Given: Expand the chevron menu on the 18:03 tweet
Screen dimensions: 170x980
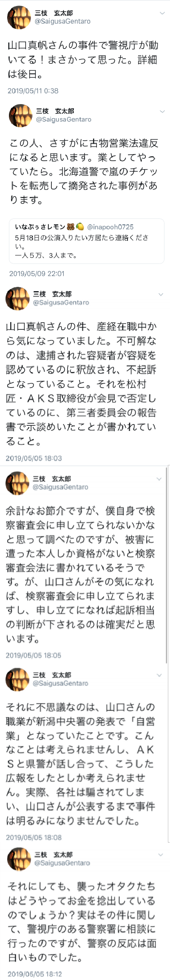Looking at the screenshot, I should click(x=161, y=295).
